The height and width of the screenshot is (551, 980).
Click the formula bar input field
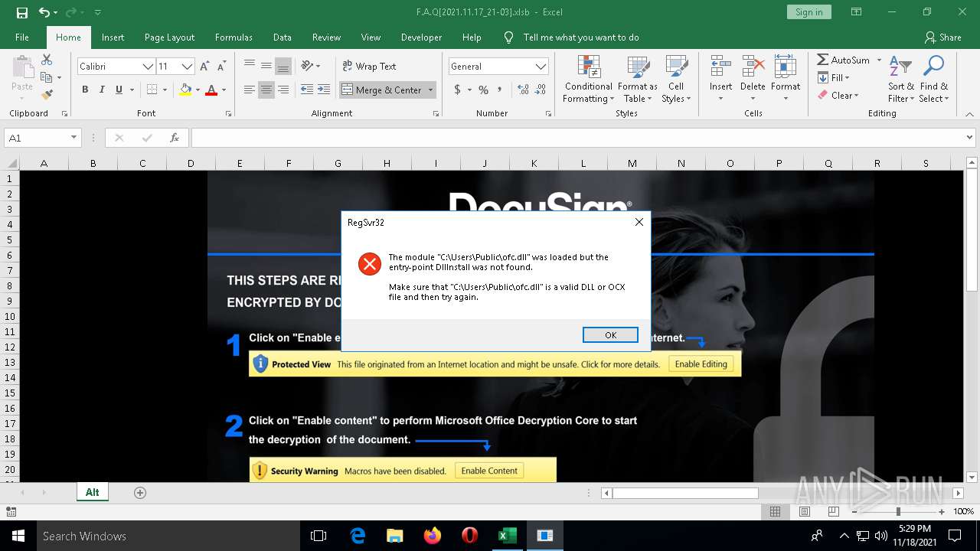point(578,138)
